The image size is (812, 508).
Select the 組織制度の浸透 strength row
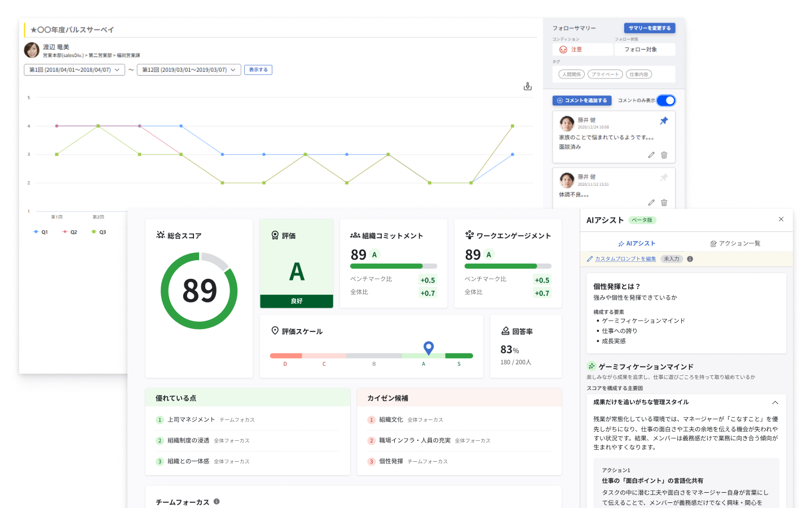(248, 441)
